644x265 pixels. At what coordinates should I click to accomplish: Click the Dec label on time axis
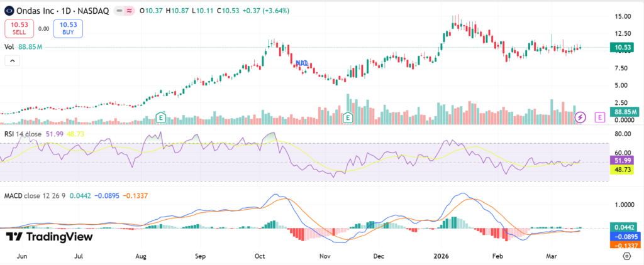378,256
